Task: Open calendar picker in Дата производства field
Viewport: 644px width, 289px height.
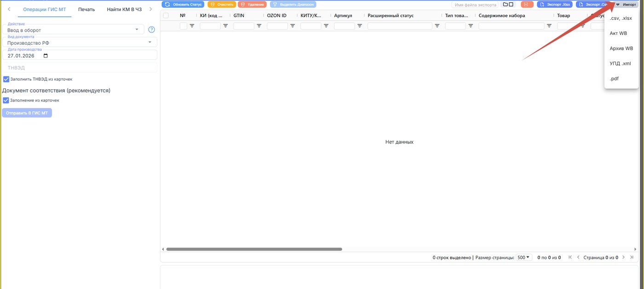Action: point(45,56)
